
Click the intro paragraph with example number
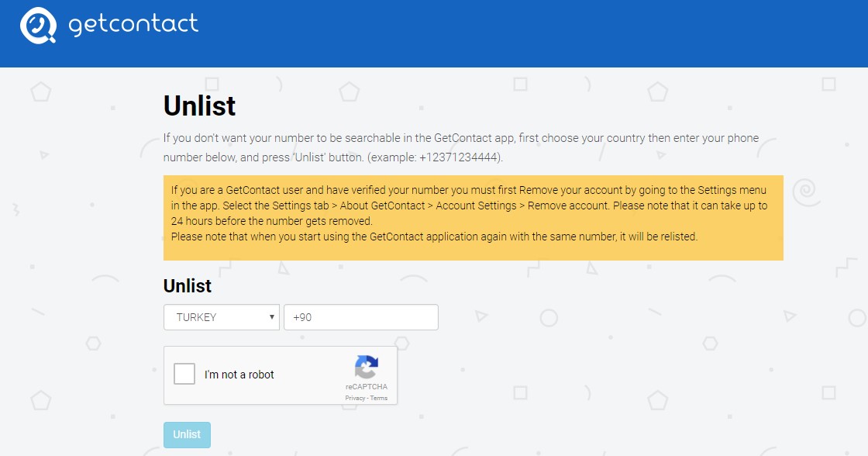(x=460, y=147)
